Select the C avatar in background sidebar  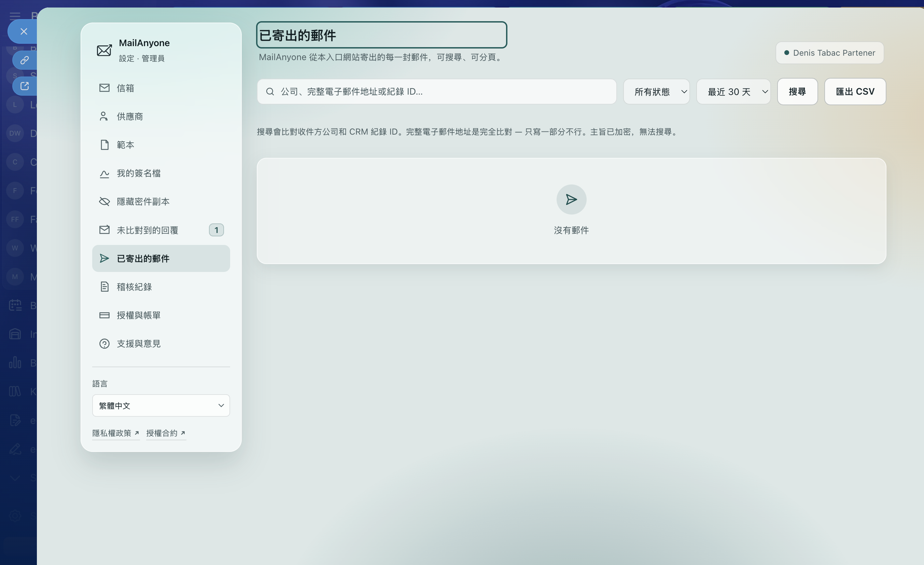tap(15, 162)
